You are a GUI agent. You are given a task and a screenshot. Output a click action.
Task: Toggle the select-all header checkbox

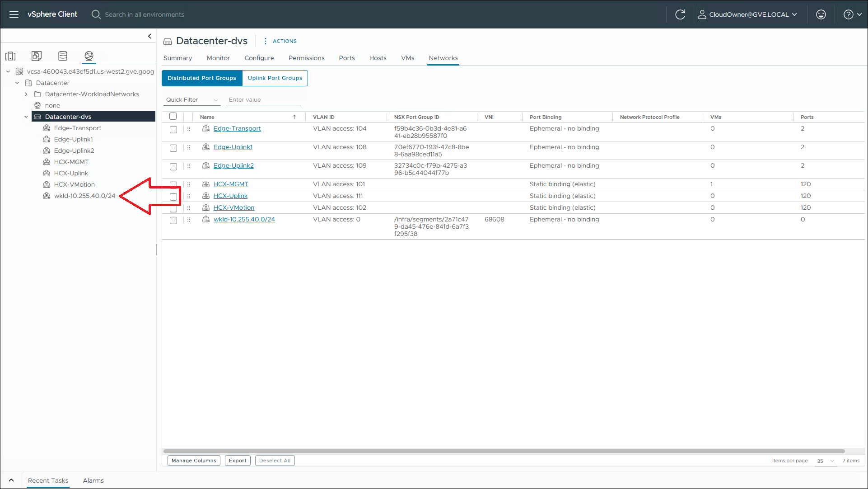point(173,117)
